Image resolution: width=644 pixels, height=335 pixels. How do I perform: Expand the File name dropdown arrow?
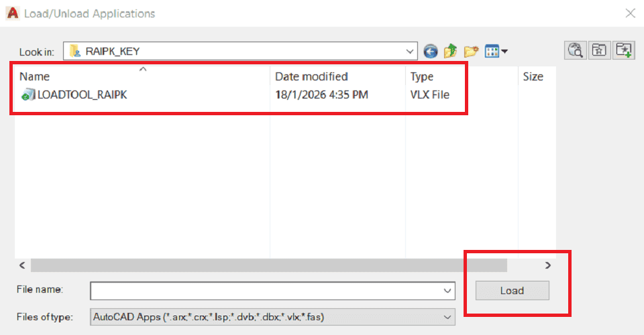[447, 291]
